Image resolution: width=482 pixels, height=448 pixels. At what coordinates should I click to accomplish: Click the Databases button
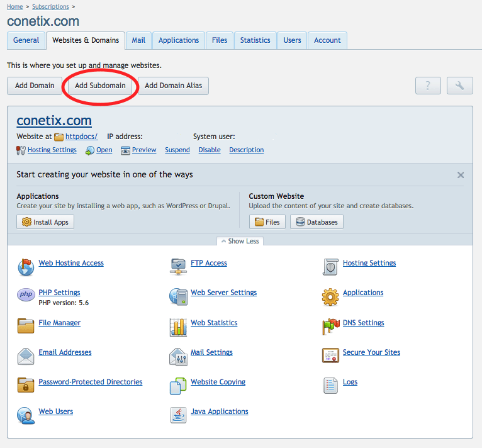(x=317, y=222)
